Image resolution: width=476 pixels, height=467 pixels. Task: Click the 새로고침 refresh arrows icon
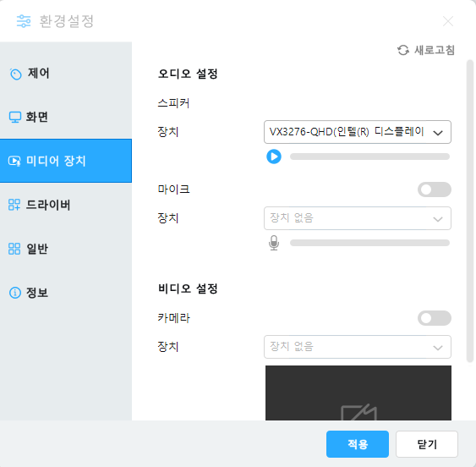coord(403,50)
